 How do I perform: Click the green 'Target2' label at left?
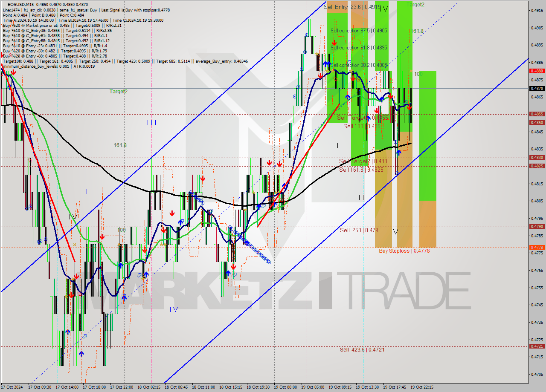point(119,91)
